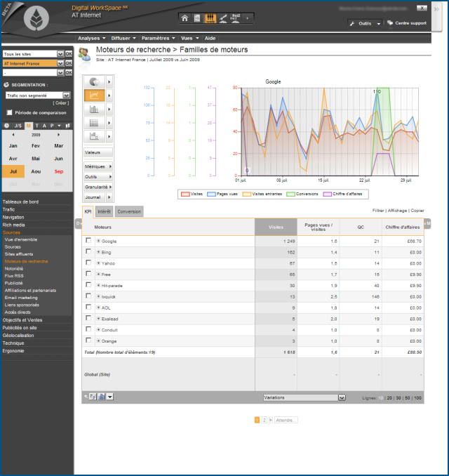Click the up arrow icon at table footer
This screenshot has width=449, height=476.
86,397
